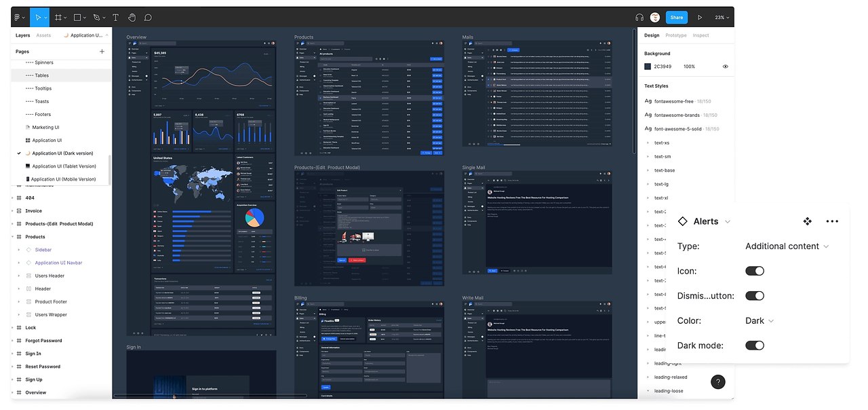The width and height of the screenshot is (868, 410).
Task: Add a new page with plus icon
Action: pyautogui.click(x=102, y=51)
